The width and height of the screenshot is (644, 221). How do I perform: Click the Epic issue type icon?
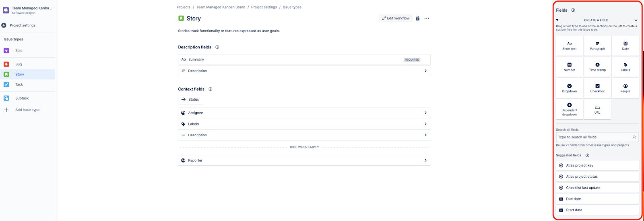pyautogui.click(x=6, y=51)
